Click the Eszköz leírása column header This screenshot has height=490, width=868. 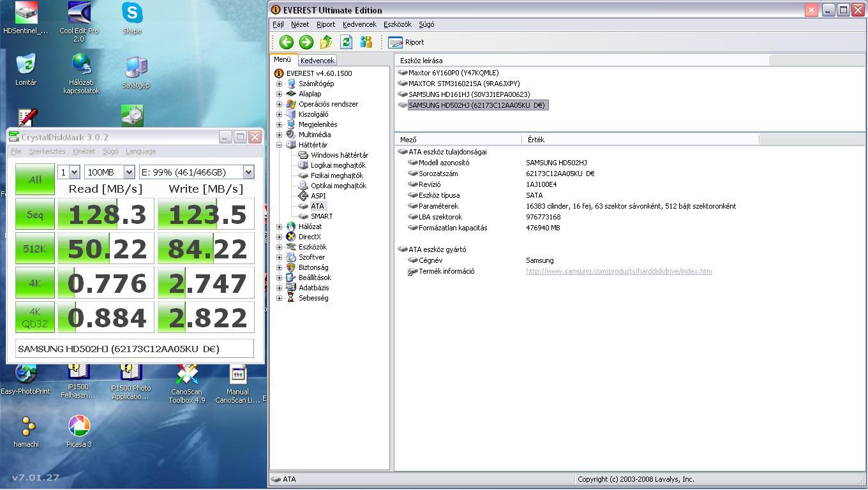pyautogui.click(x=582, y=60)
